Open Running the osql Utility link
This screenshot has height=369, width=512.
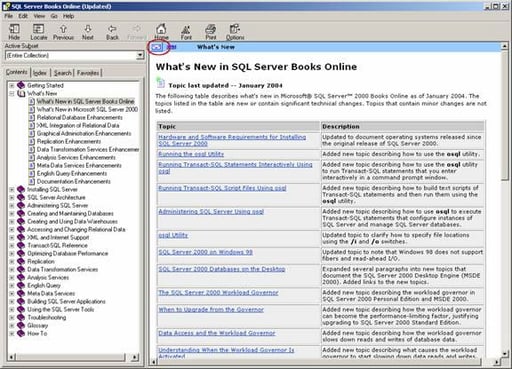tap(191, 154)
